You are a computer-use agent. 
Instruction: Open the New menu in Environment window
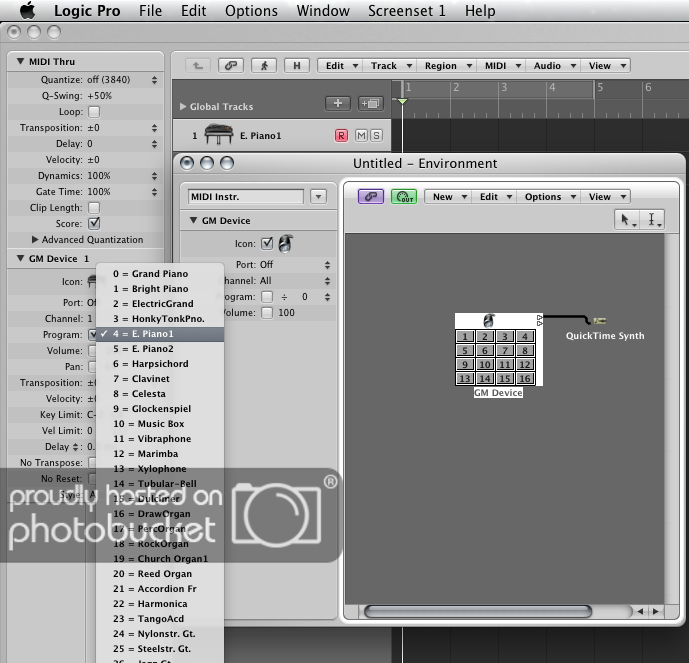click(447, 197)
